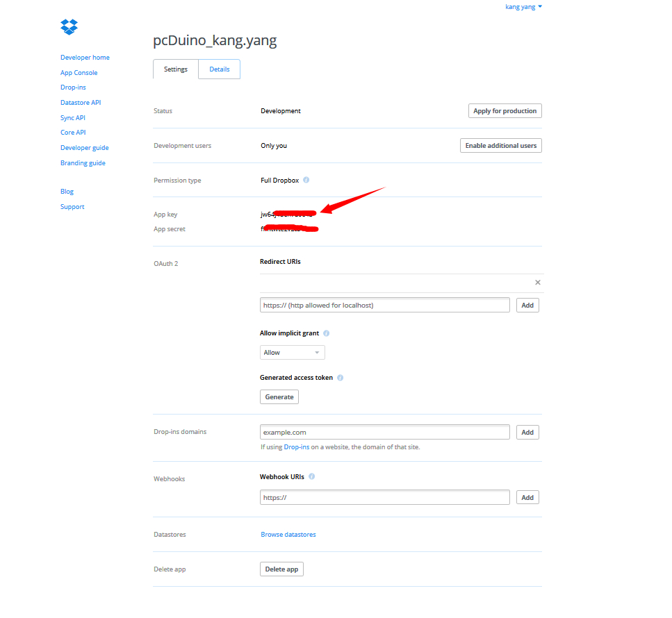
Task: Visit the Blog link
Action: pos(67,192)
